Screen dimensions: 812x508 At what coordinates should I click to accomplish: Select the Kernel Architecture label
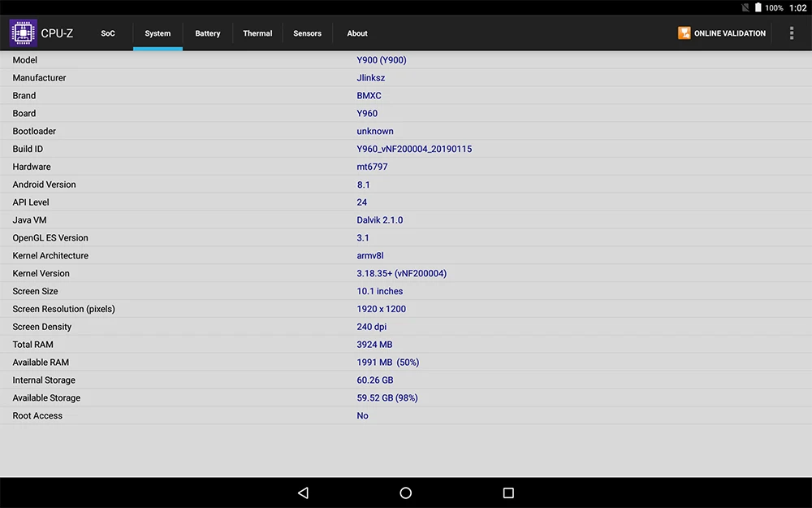click(x=50, y=255)
